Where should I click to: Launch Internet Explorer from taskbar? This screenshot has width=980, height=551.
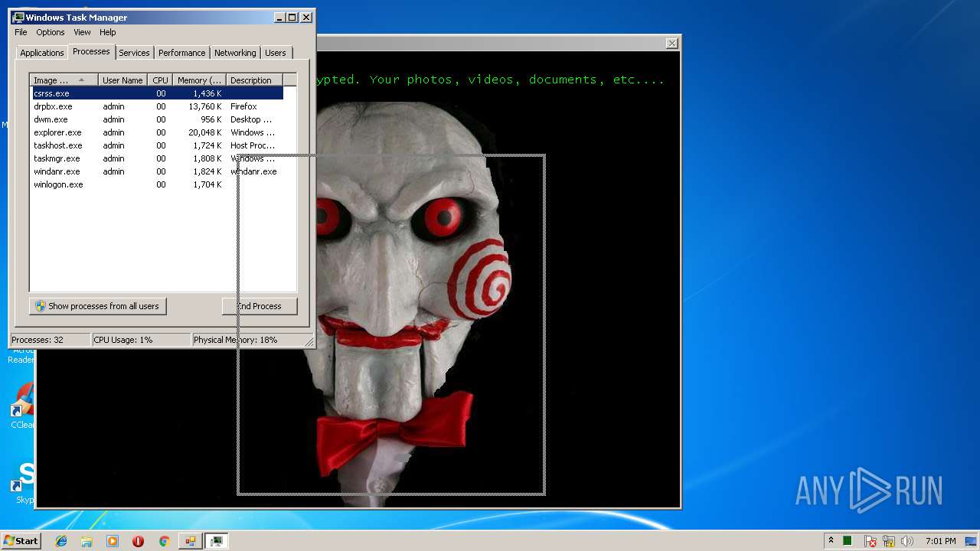[x=61, y=541]
